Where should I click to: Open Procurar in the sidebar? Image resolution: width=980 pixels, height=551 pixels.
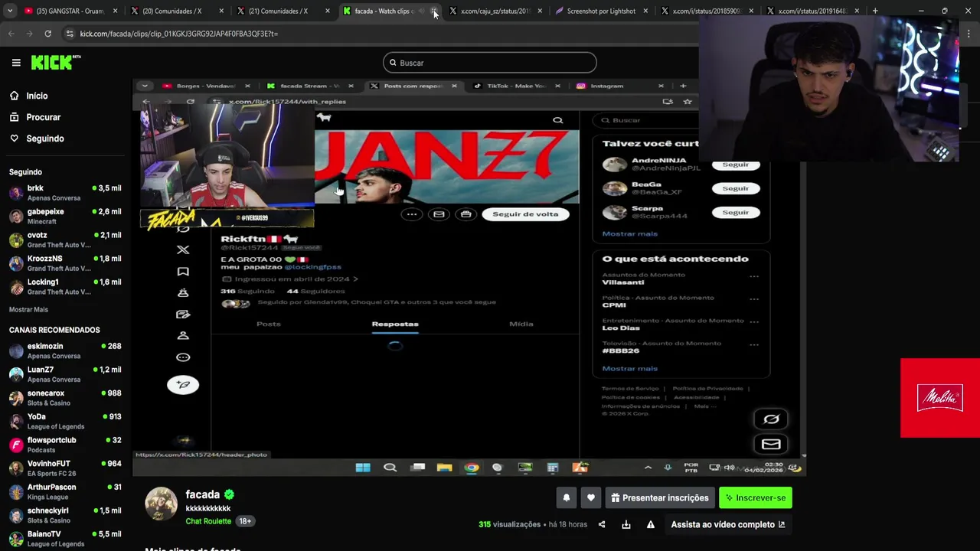34,117
